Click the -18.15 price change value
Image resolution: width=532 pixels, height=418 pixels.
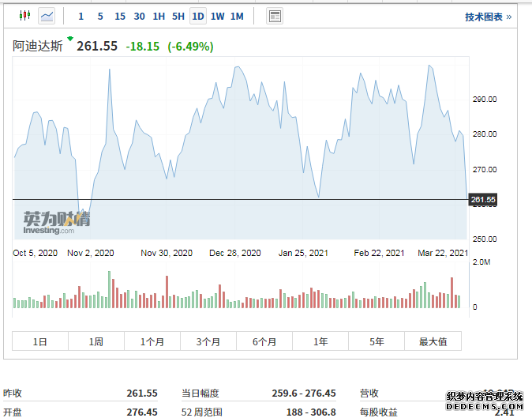coord(143,46)
